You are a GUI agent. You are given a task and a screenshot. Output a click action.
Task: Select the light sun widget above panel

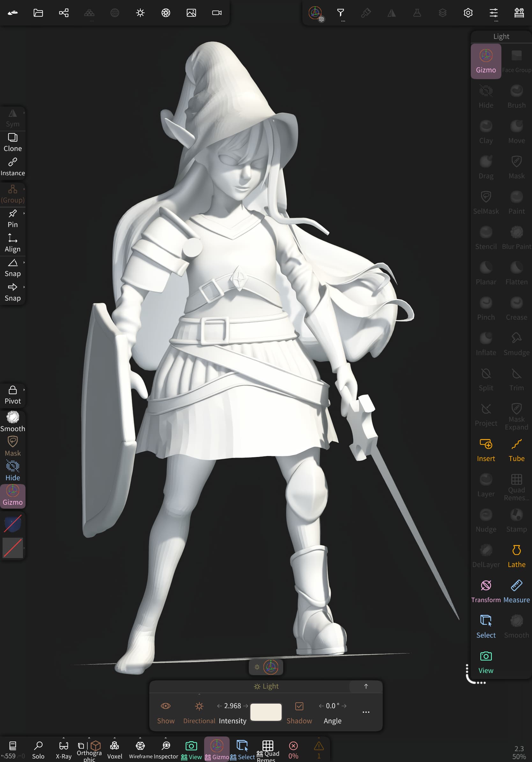(257, 667)
